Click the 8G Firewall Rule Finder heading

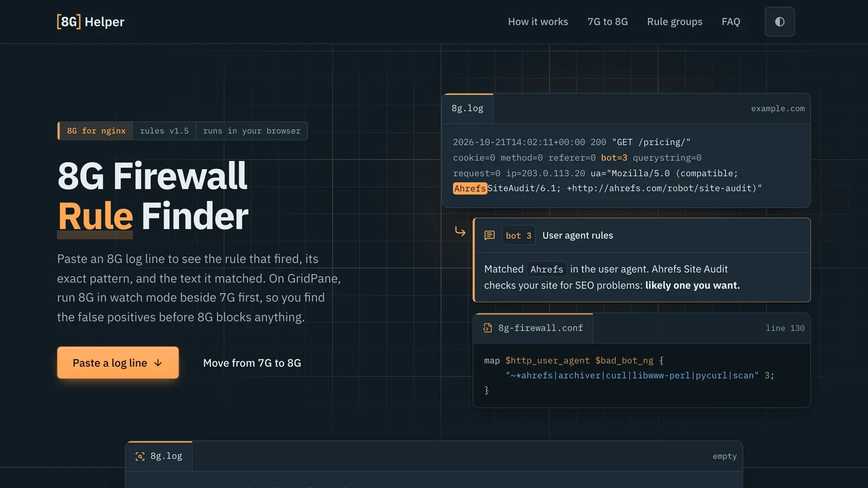point(153,196)
